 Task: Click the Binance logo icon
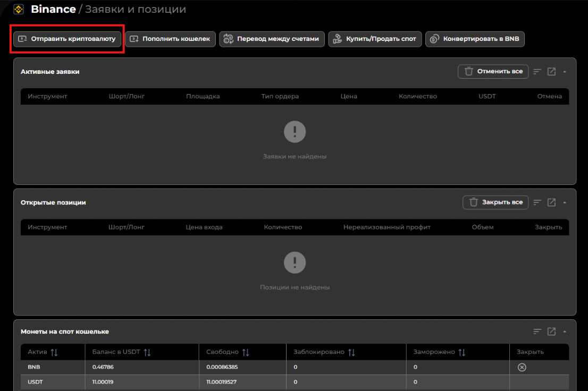click(x=19, y=10)
